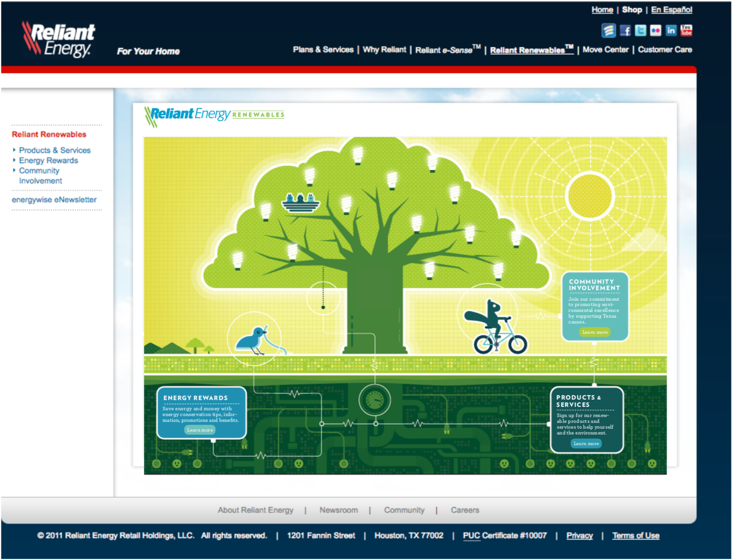Screen dimensions: 732x560
Task: Open About Reliant Energy in the footer
Action: (255, 510)
